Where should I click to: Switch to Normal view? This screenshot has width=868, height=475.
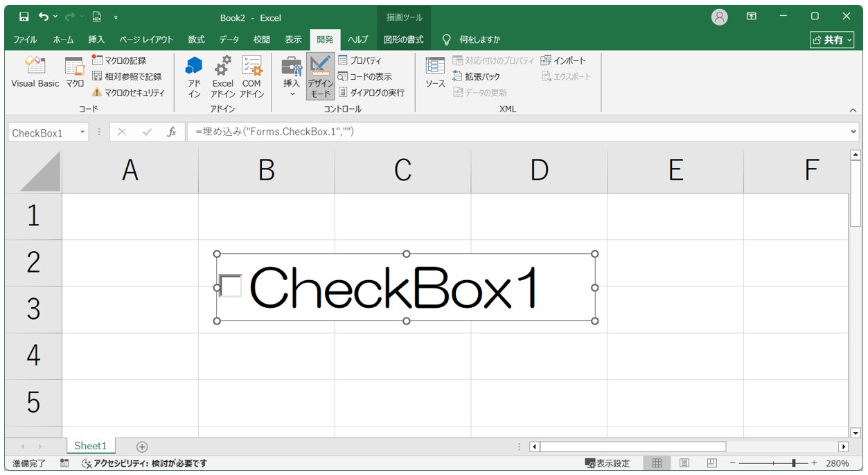657,463
